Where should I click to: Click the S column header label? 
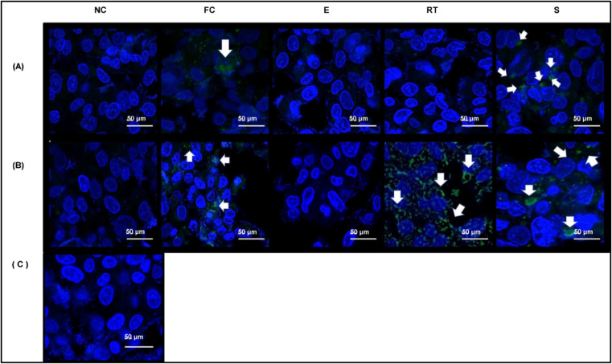[x=557, y=10]
